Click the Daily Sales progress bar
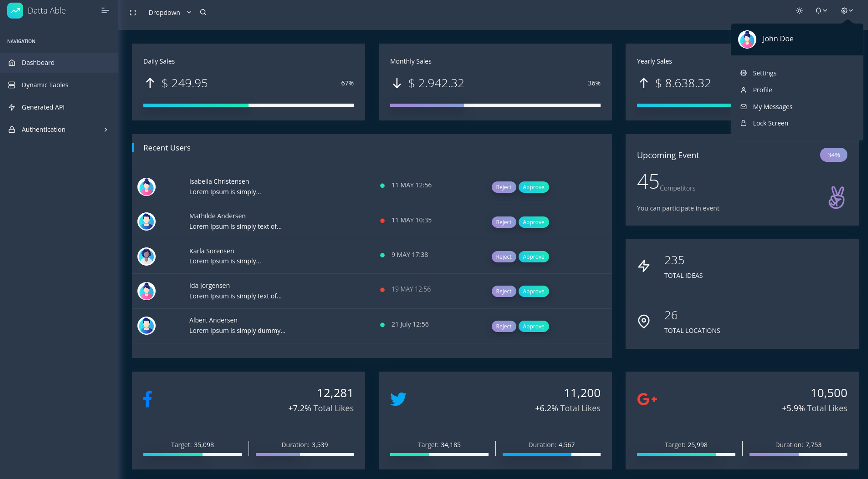Viewport: 868px width, 479px height. (248, 105)
